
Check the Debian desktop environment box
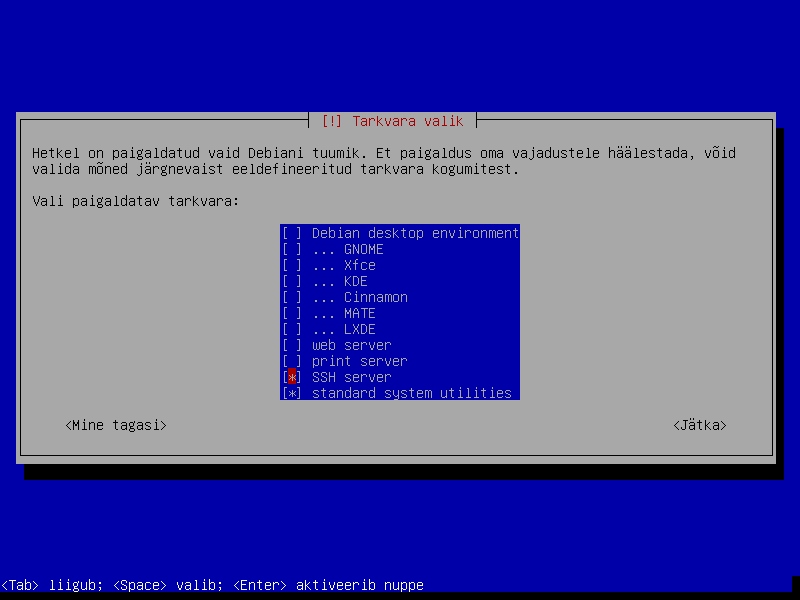pyautogui.click(x=292, y=233)
